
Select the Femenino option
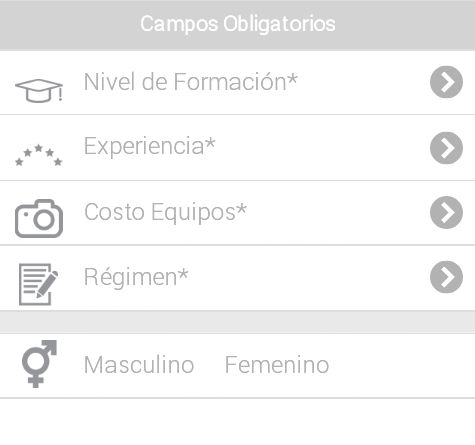click(x=277, y=365)
